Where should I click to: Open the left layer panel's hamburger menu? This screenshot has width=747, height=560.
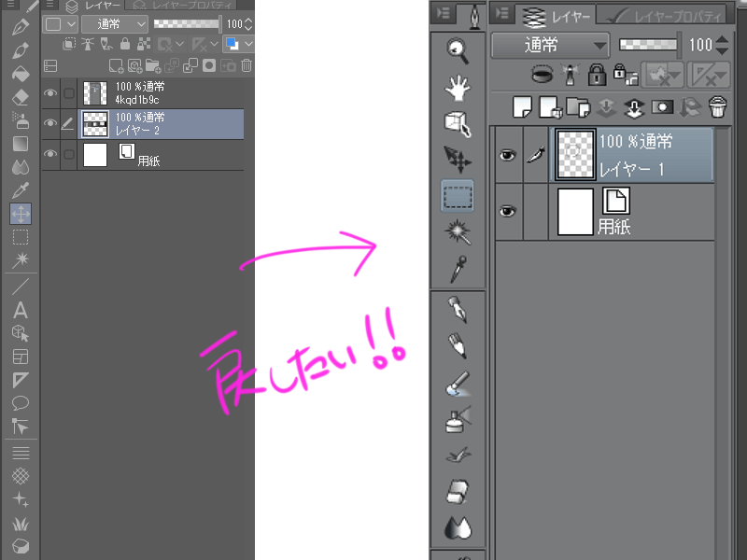pos(50,5)
